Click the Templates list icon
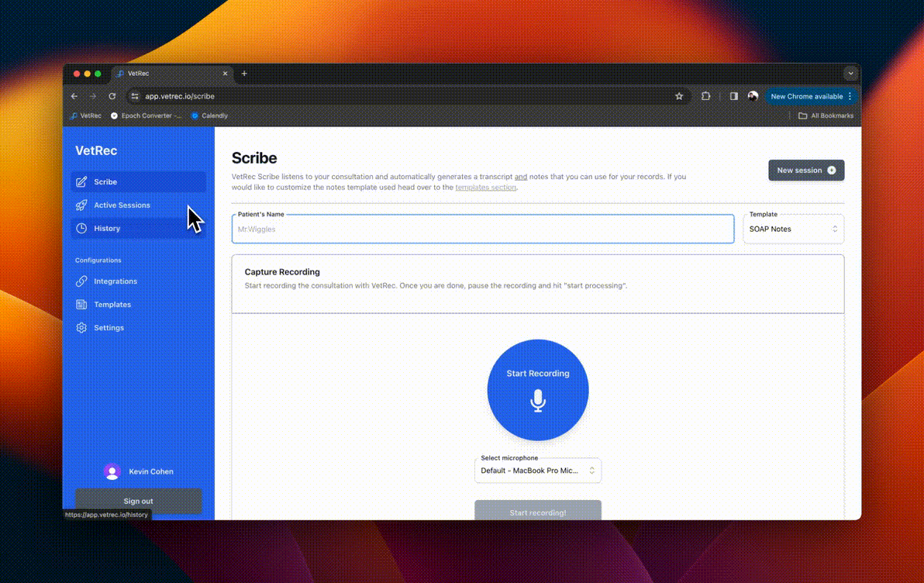The width and height of the screenshot is (924, 583). (81, 304)
